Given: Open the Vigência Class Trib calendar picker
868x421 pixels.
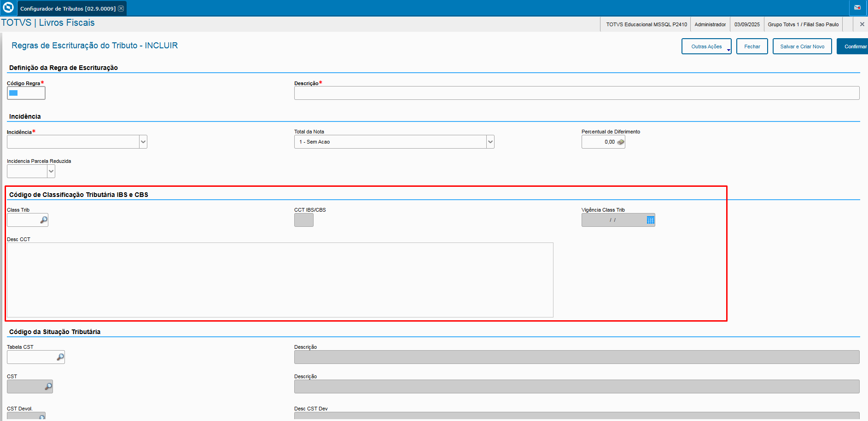Looking at the screenshot, I should click(x=650, y=220).
